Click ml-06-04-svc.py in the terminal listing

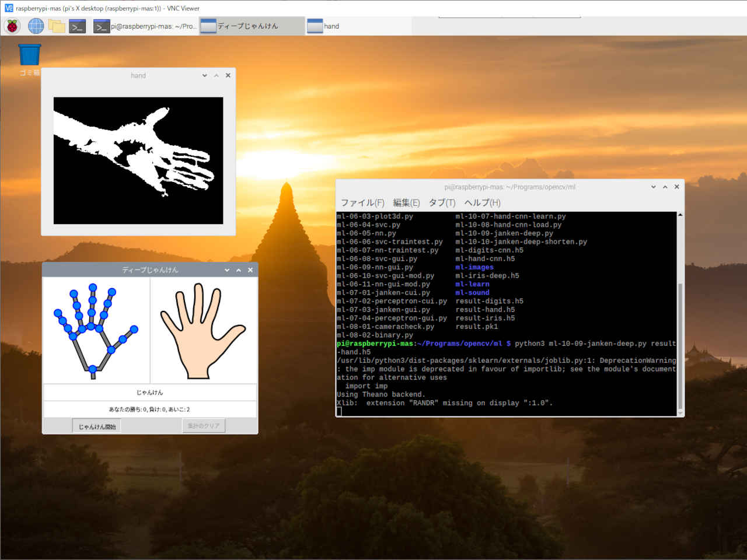pos(368,225)
